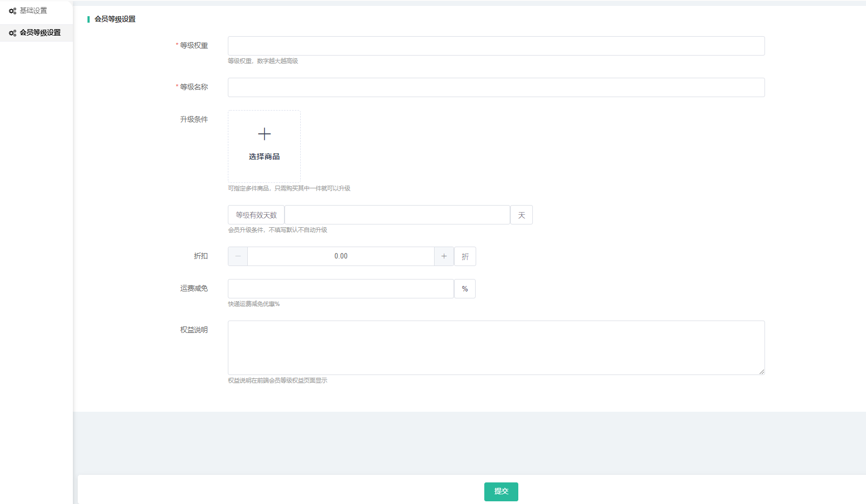This screenshot has height=504, width=866.
Task: Increase the 折扣 value with the plus button
Action: pyautogui.click(x=444, y=256)
